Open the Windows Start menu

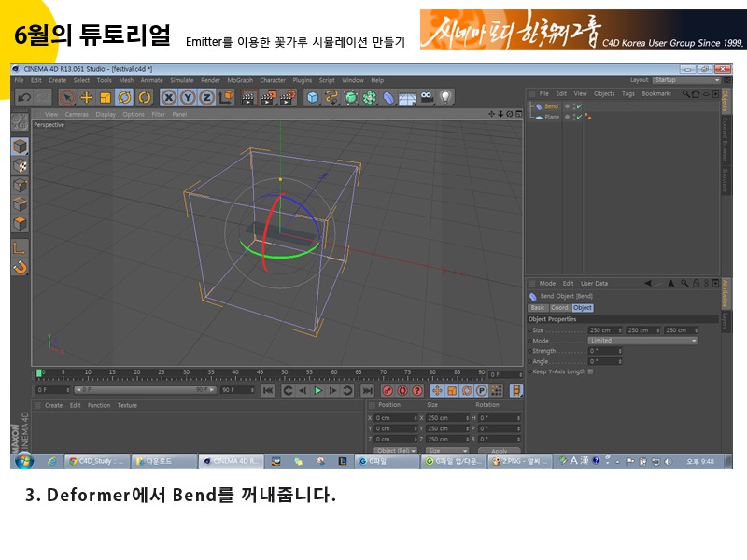(x=24, y=461)
